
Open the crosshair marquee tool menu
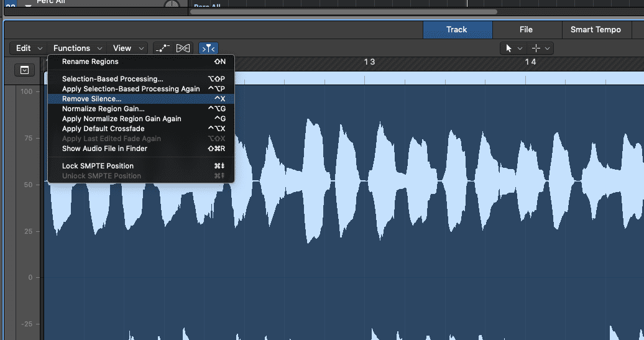[x=540, y=48]
